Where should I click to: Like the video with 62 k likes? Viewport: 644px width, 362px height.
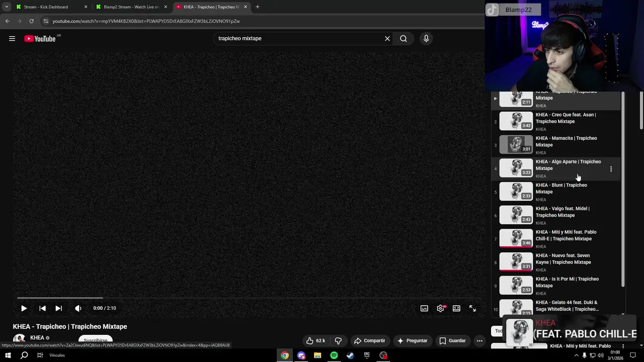316,340
